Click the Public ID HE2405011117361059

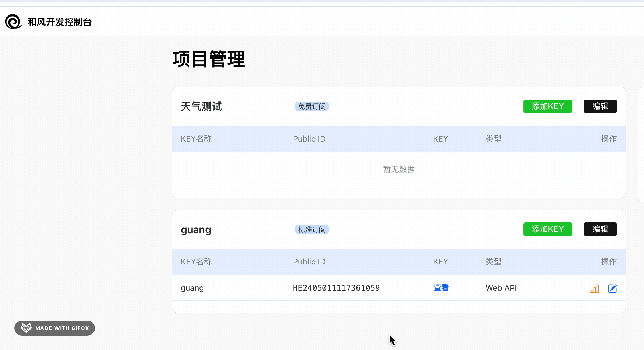pos(336,288)
